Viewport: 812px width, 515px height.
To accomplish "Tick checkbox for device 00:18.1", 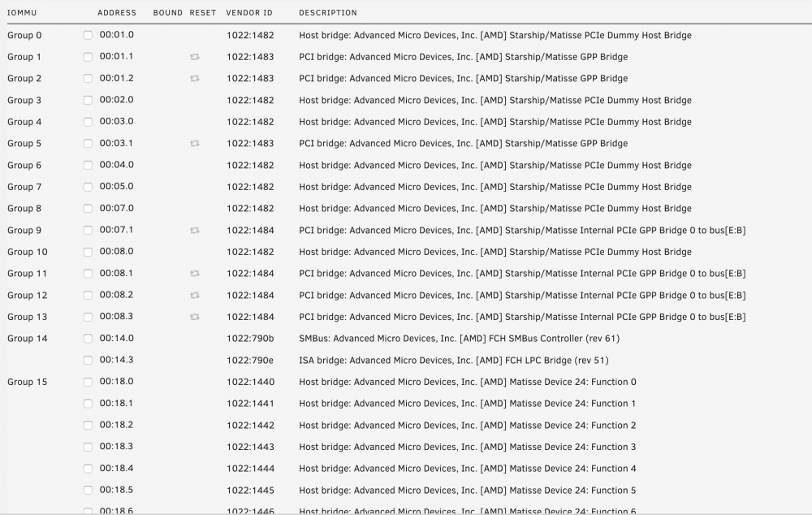I will click(x=88, y=404).
